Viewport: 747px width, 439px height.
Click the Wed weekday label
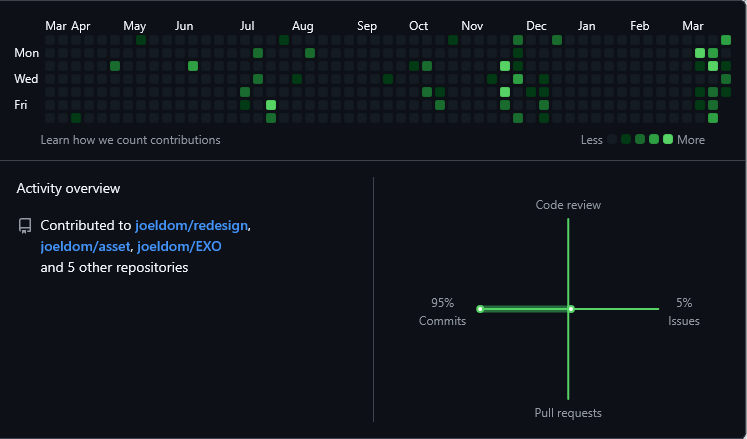pos(26,79)
